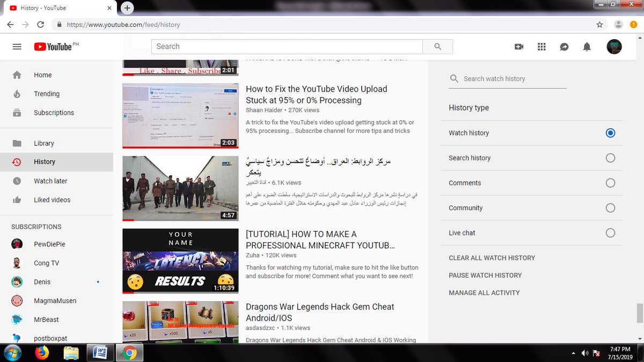Reload the page
The width and height of the screenshot is (644, 362).
coord(41,25)
